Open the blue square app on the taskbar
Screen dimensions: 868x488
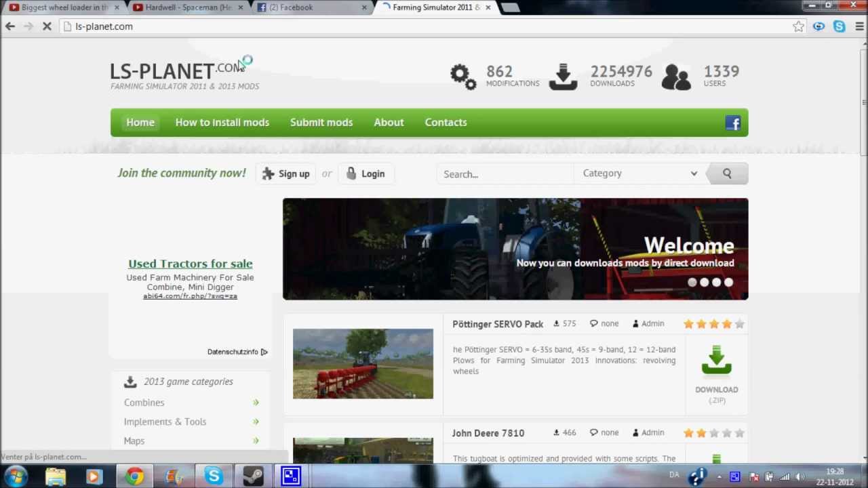pyautogui.click(x=291, y=476)
